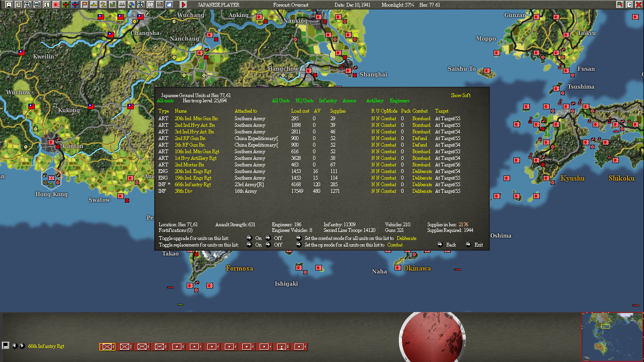Click the previous unit left arrow
Screen dimensions: 644x362
pyautogui.click(x=15, y=346)
